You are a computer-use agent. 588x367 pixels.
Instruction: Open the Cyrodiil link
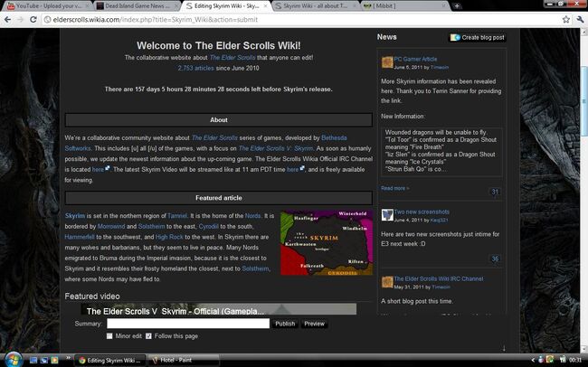click(208, 226)
